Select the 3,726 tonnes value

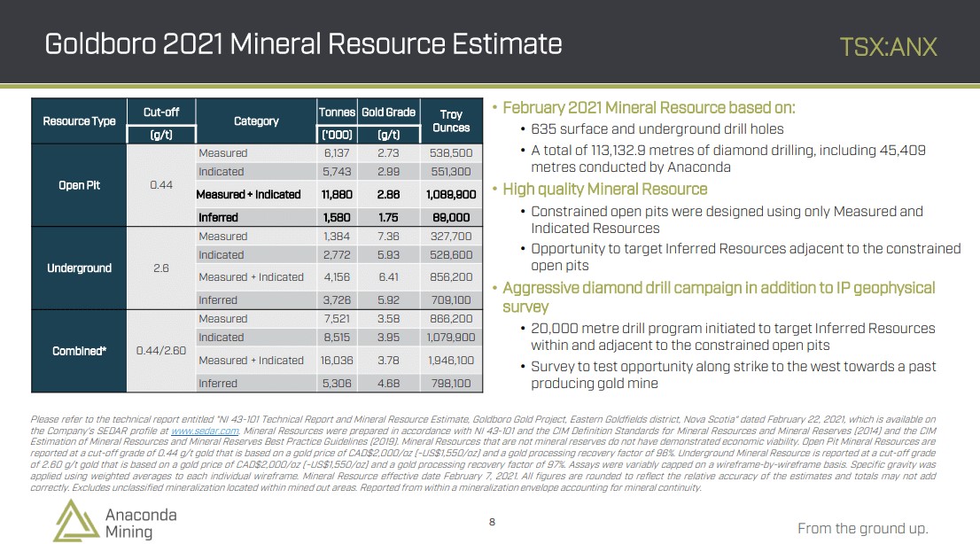[x=337, y=300]
